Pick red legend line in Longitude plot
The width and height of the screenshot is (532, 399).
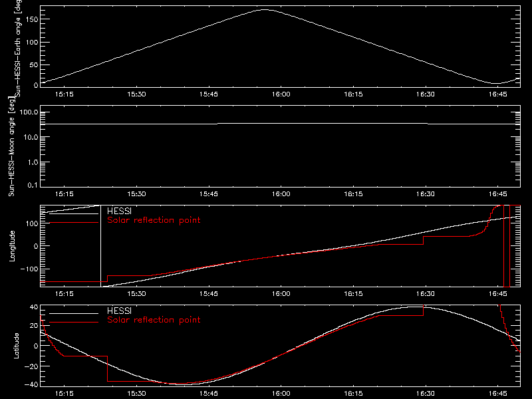74,223
